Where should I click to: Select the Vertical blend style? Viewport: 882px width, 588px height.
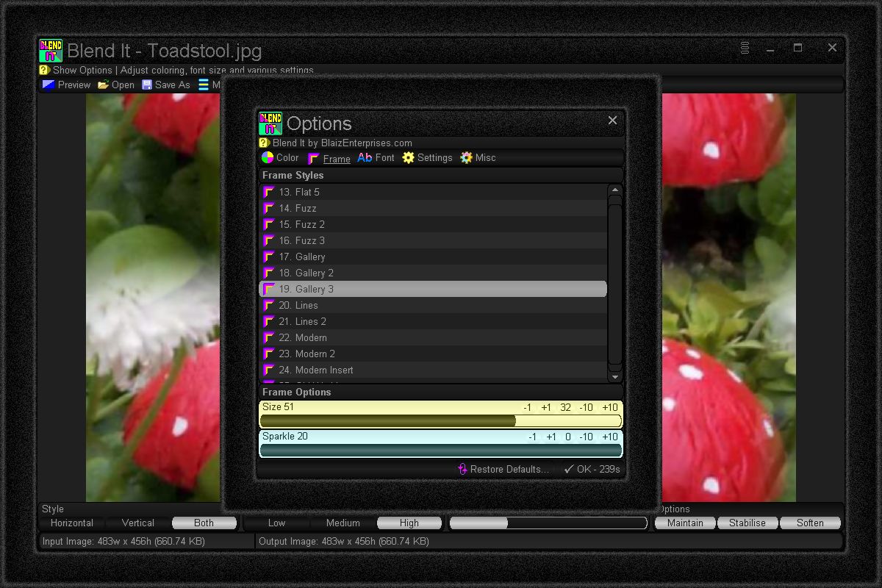tap(138, 523)
